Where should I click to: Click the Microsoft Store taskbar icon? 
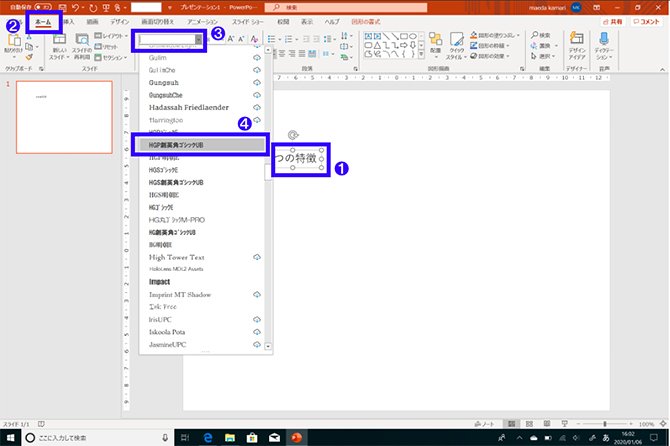pos(252,437)
